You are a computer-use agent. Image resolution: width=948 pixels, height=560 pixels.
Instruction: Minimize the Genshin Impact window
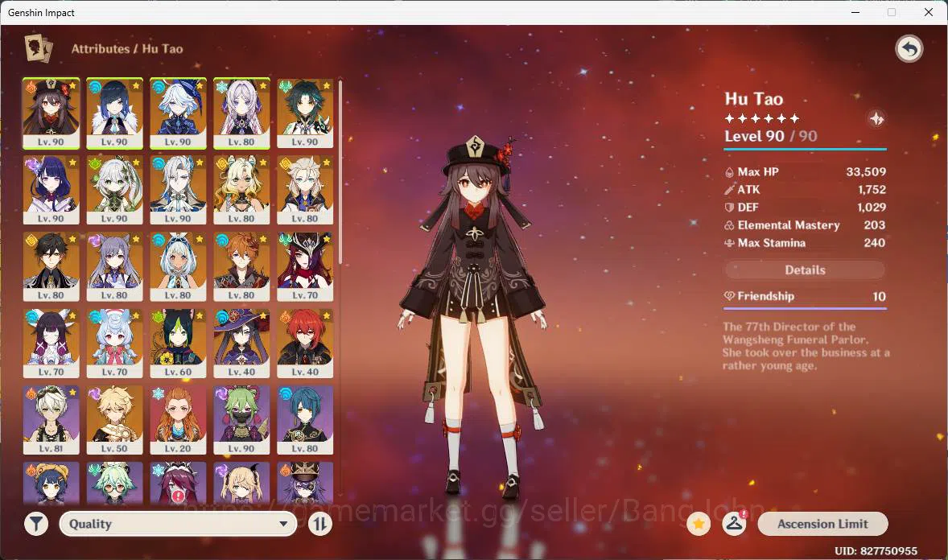(855, 12)
